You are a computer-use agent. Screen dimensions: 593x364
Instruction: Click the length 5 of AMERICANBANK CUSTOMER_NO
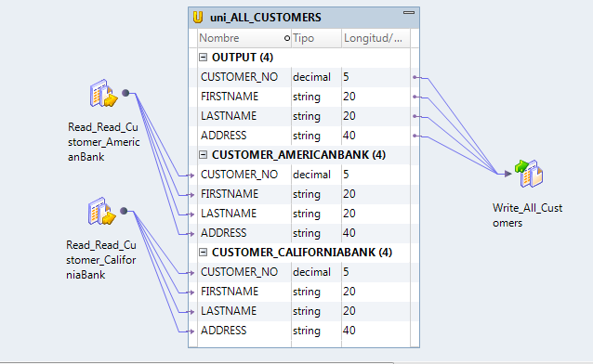(x=346, y=175)
